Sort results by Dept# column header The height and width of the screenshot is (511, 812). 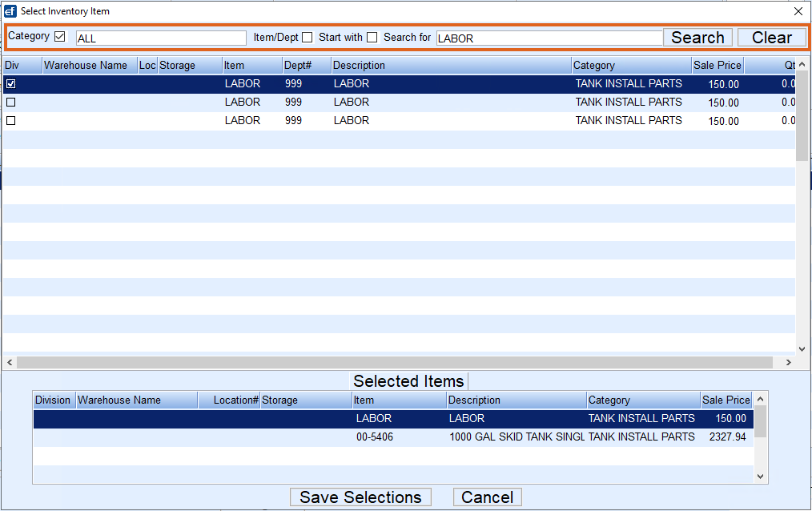click(307, 65)
